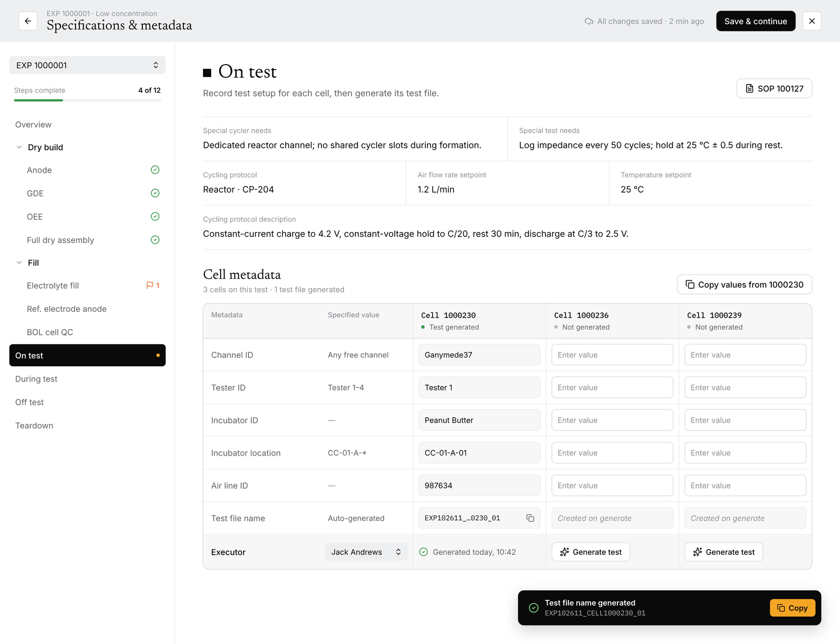This screenshot has height=644, width=840.
Task: Click the Reactor · CP-204 protocol value
Action: point(238,189)
